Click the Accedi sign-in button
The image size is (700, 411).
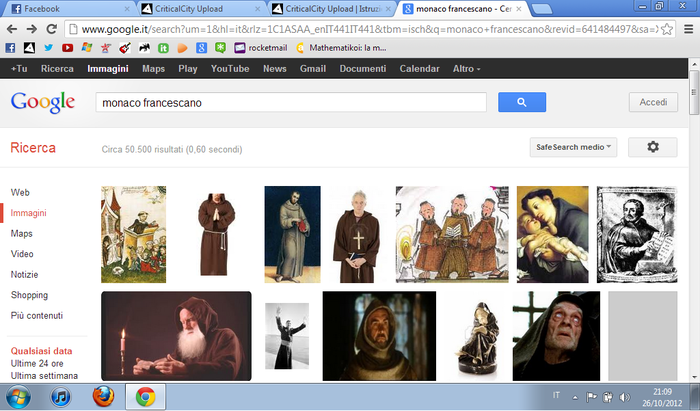pyautogui.click(x=653, y=102)
